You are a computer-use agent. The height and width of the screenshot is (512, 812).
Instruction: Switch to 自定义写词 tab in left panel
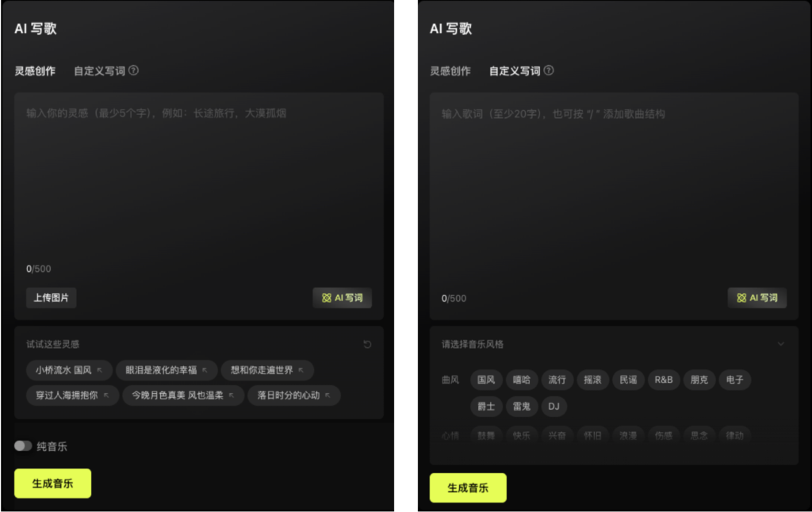99,71
